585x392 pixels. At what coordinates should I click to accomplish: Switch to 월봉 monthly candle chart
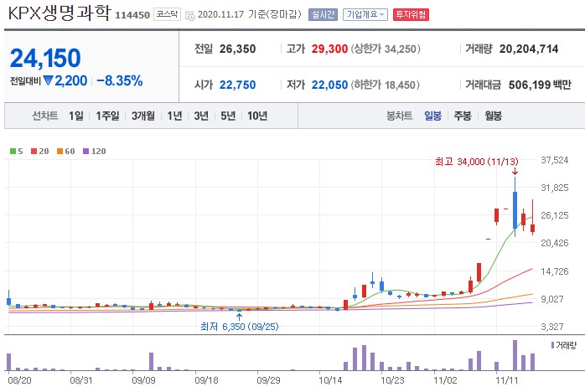click(x=493, y=116)
